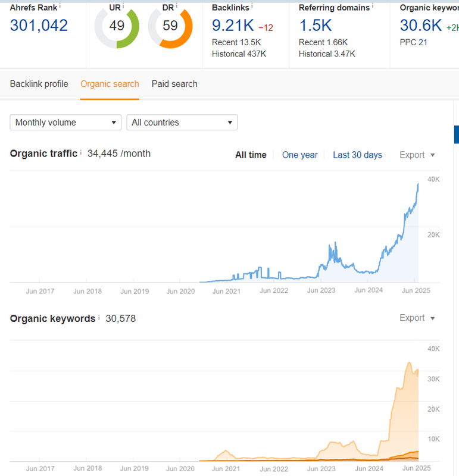Open the 9.21K backlinks value
The height and width of the screenshot is (476, 459).
[233, 25]
